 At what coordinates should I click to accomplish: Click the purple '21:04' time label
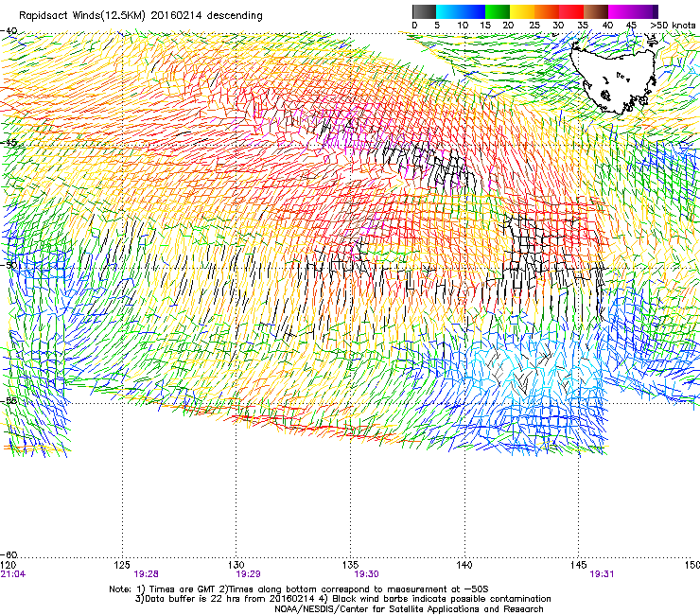point(13,574)
